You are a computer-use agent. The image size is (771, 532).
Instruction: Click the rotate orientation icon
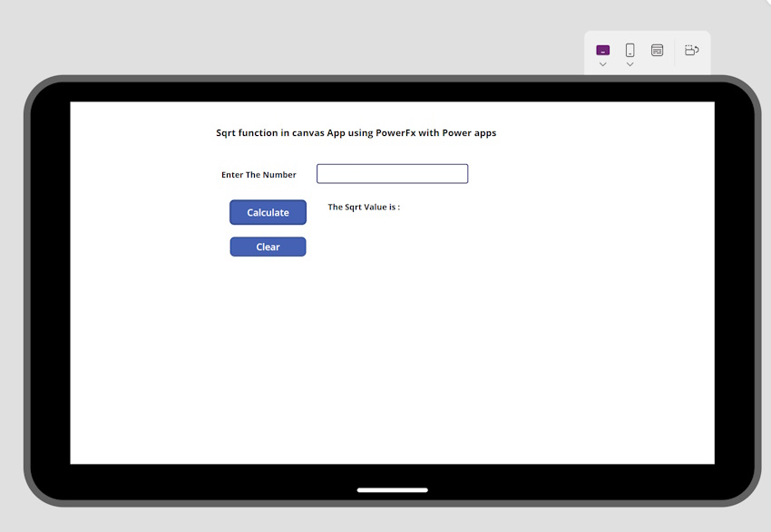click(x=691, y=50)
